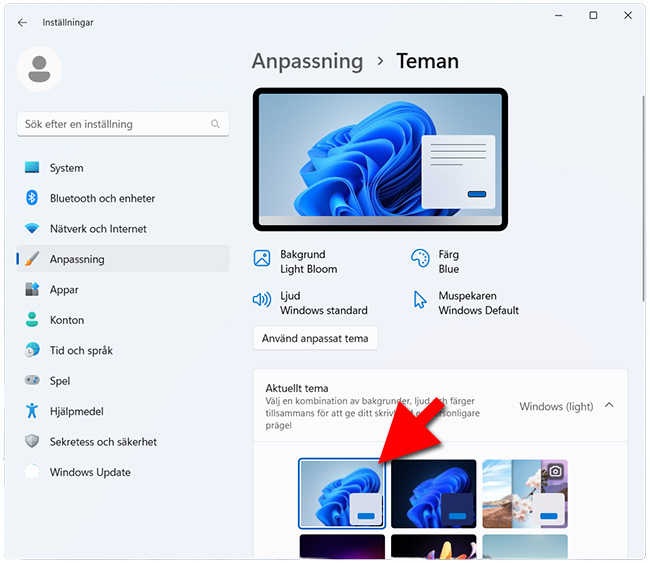This screenshot has width=650, height=563.
Task: Select the Windows light theme thumbnail
Action: 341,493
